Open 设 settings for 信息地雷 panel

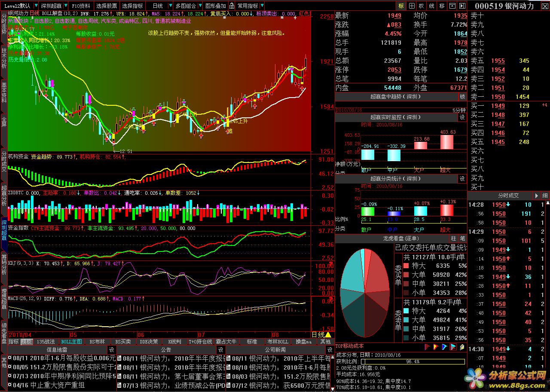(112, 350)
